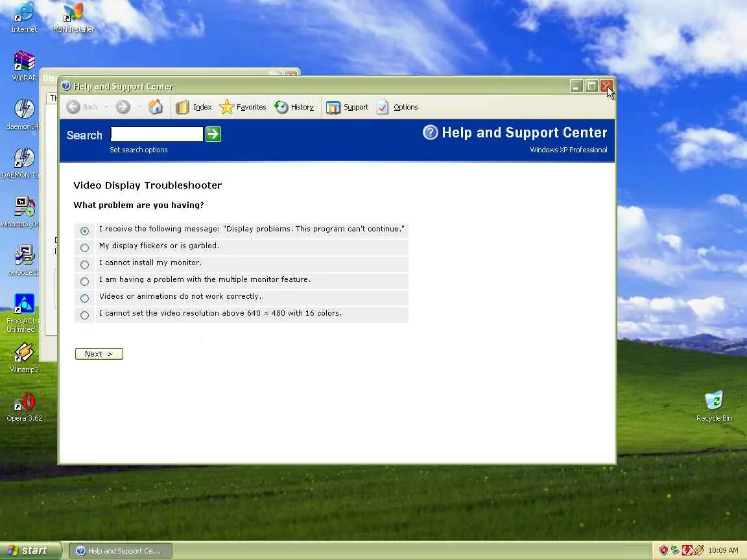Click the Forward arrow in the Help toolbar
Screen dimensions: 747x560
[x=123, y=107]
